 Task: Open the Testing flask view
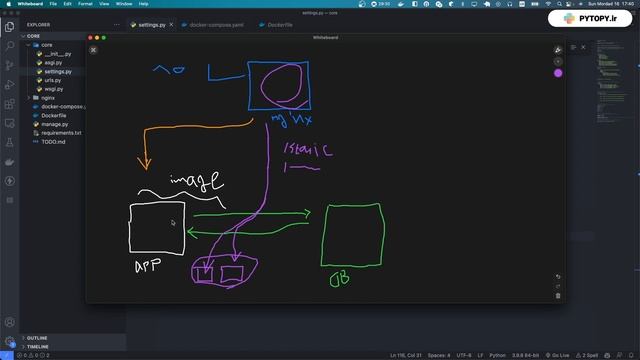pyautogui.click(x=9, y=142)
